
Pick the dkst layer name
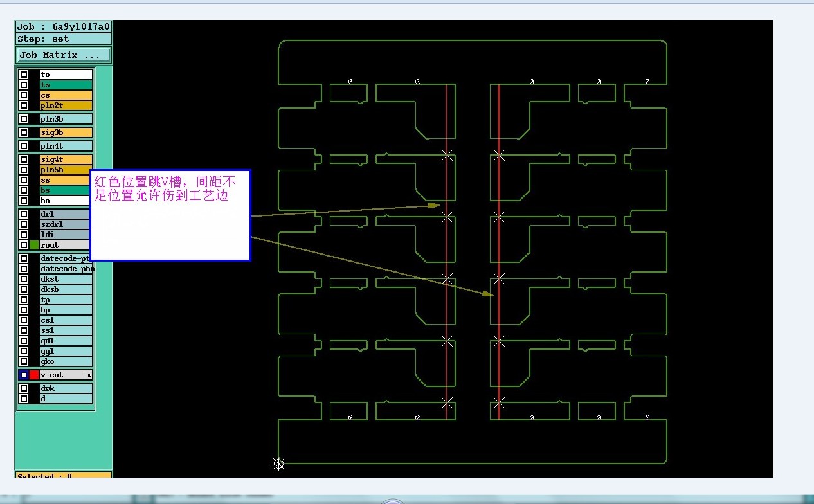66,279
